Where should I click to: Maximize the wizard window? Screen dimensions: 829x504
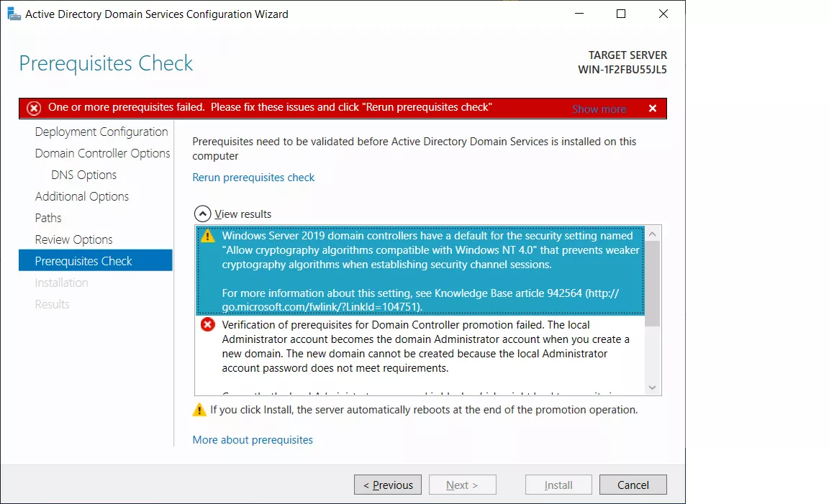[x=621, y=14]
